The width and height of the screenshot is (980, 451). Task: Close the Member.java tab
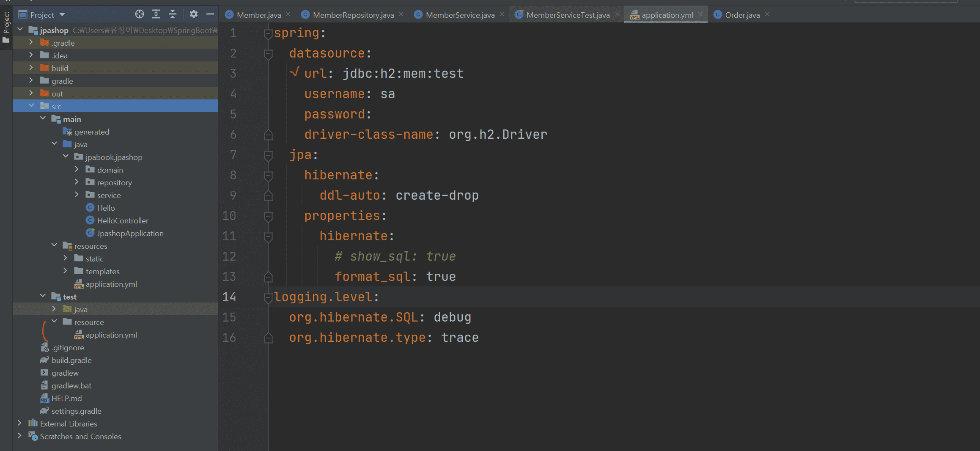288,14
